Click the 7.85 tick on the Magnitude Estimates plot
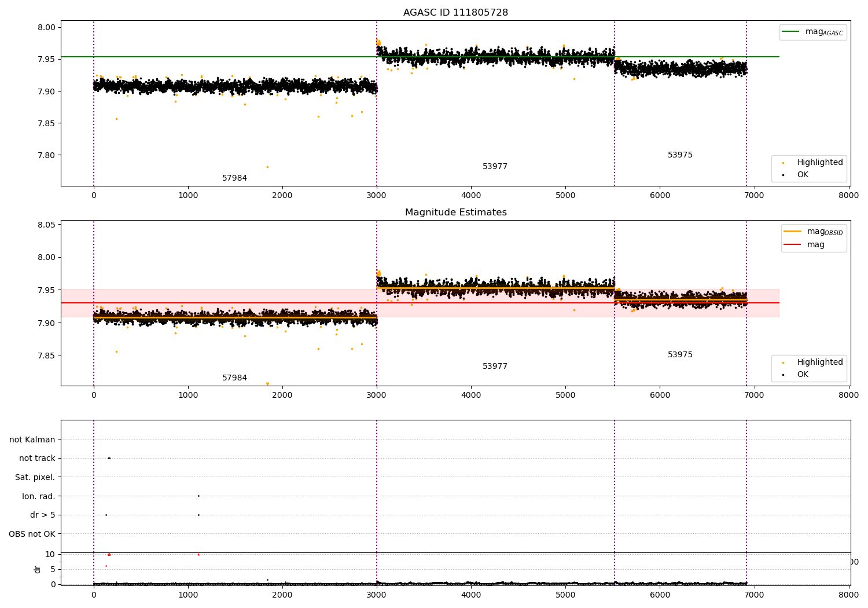 click(x=46, y=356)
